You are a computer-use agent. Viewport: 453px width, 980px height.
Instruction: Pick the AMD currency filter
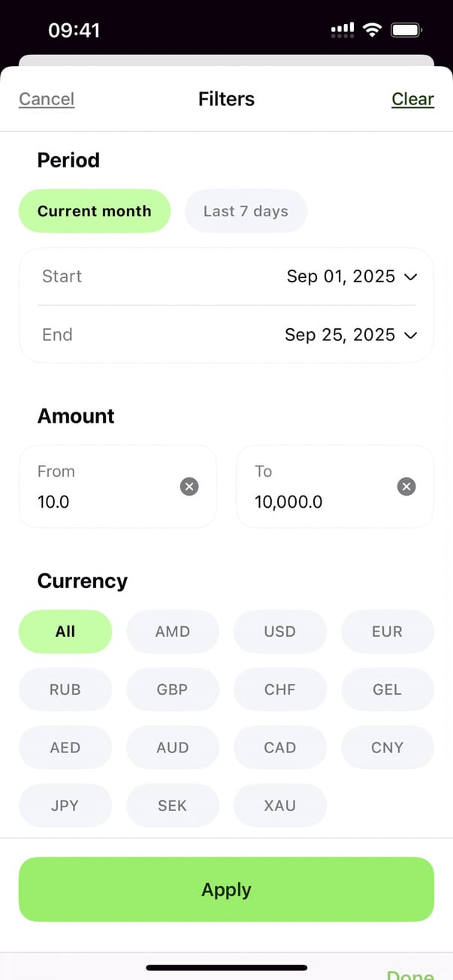(173, 632)
